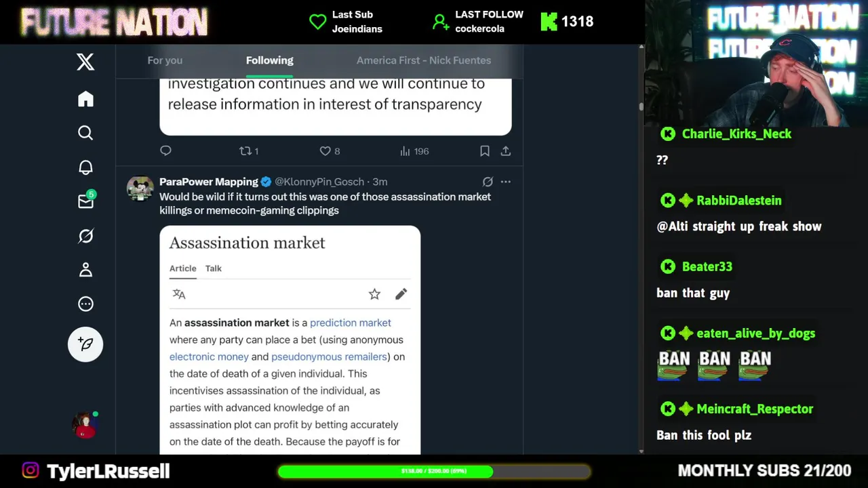Switch to For you tab
868x488 pixels.
tap(165, 60)
